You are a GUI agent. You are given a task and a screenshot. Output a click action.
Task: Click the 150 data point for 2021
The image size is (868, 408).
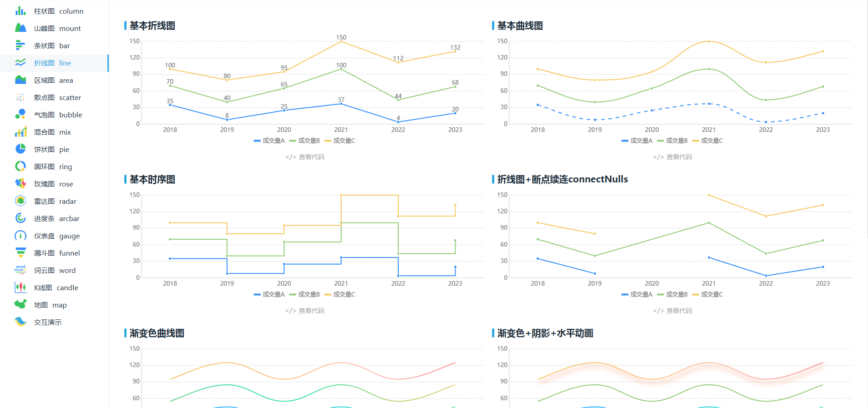click(x=341, y=42)
